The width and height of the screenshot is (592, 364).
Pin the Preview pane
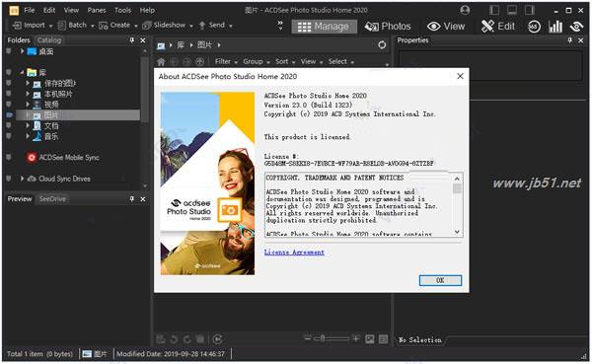132,198
